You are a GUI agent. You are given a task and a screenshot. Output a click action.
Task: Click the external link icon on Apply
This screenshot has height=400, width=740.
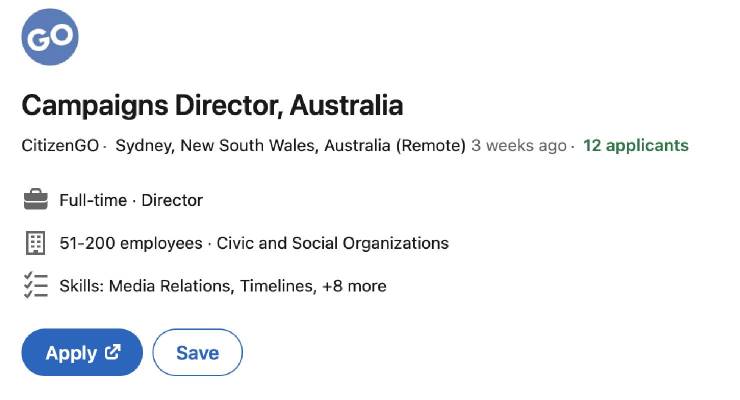112,352
